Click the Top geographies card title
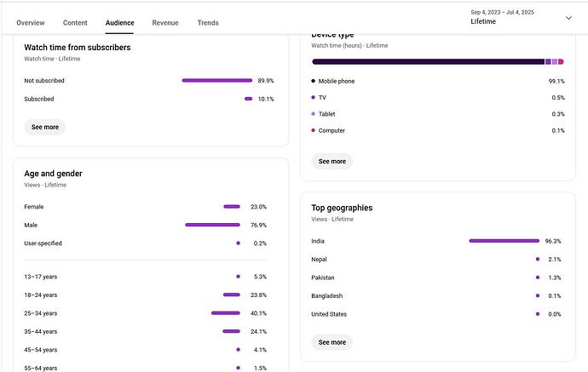This screenshot has width=588, height=372. click(342, 208)
